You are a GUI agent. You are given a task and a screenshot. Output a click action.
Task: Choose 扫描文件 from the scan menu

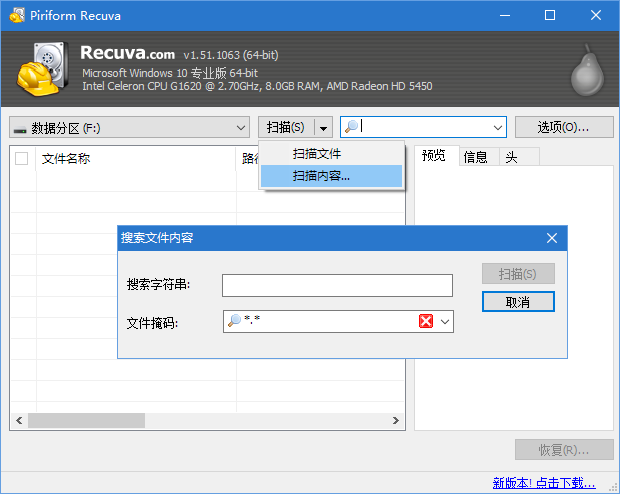click(x=331, y=154)
